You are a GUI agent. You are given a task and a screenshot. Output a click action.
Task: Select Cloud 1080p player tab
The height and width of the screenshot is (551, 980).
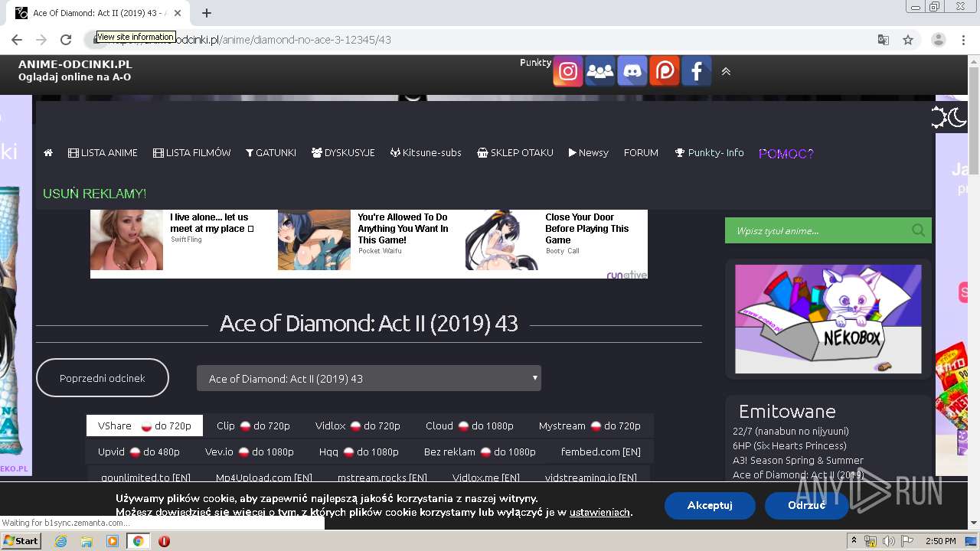[x=469, y=425]
